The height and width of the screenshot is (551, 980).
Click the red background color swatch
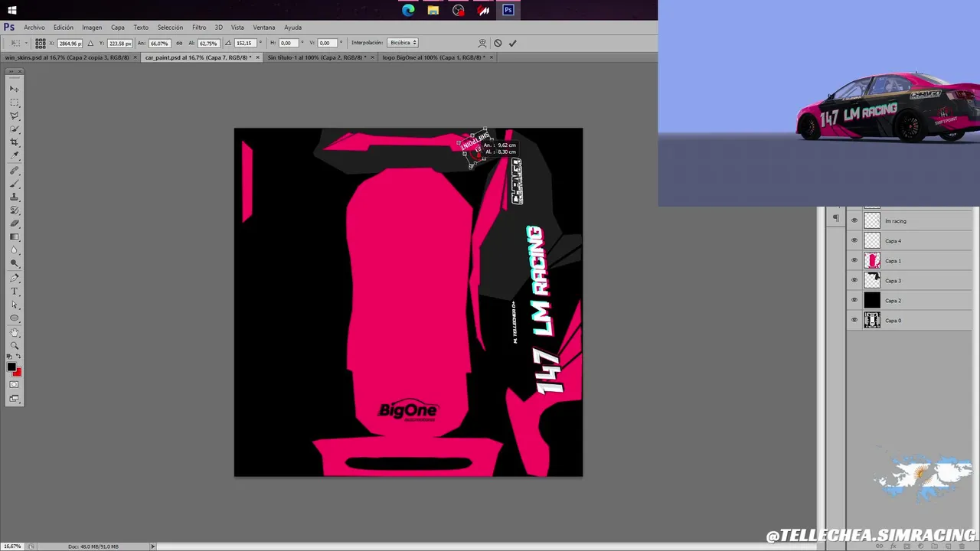point(18,373)
